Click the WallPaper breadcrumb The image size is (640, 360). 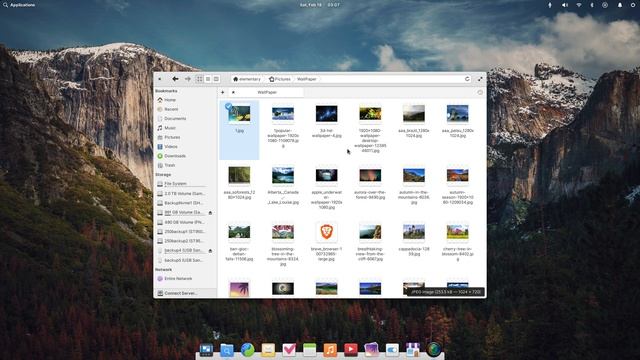point(307,79)
